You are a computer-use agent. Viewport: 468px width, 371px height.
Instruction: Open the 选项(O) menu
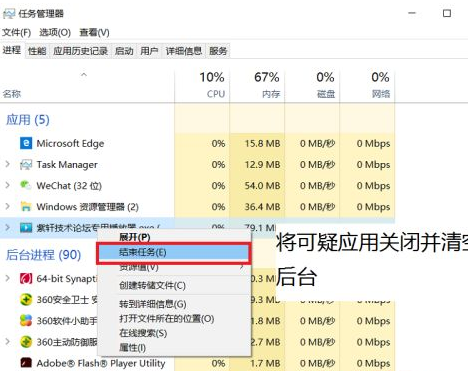(x=55, y=32)
